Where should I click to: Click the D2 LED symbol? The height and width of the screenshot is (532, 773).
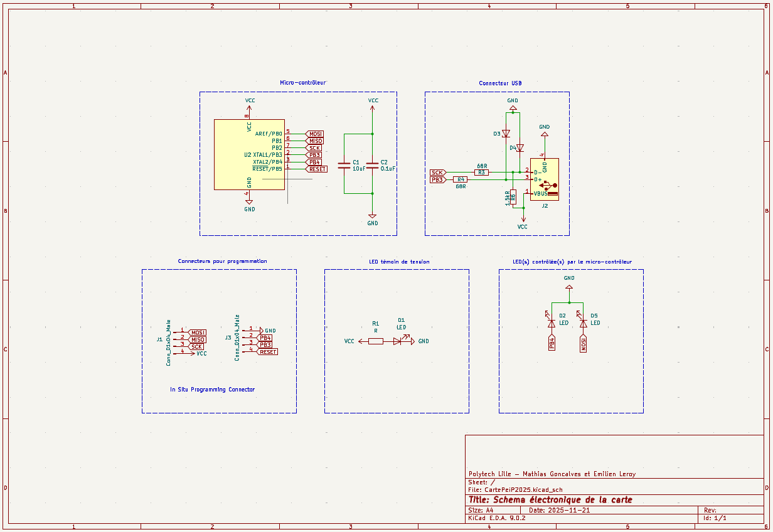click(552, 323)
